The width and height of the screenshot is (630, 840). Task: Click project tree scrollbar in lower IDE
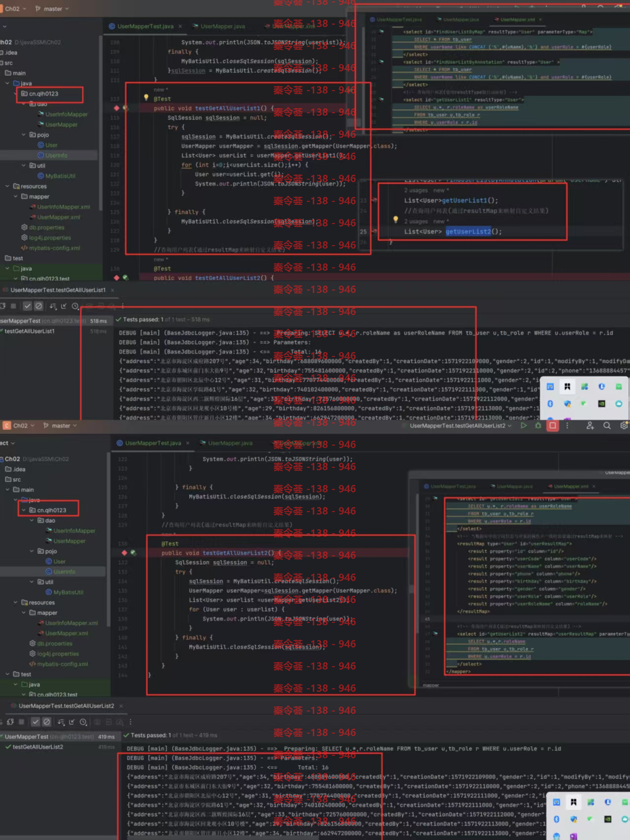(x=108, y=539)
